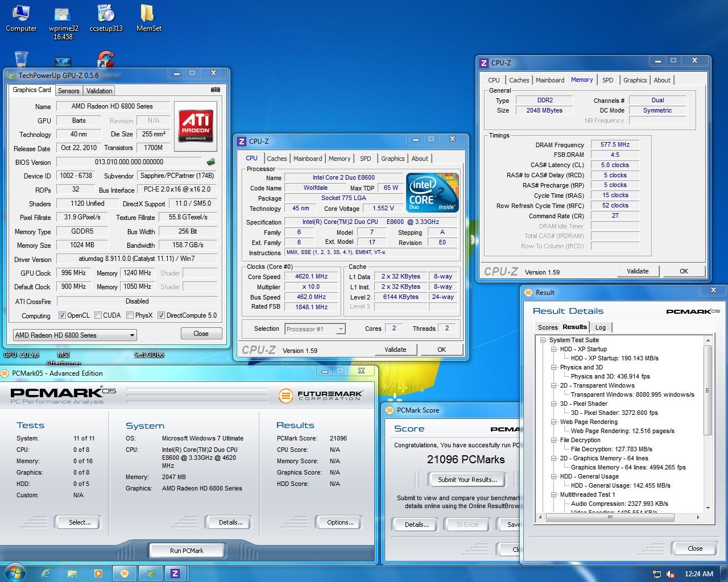Image resolution: width=728 pixels, height=582 pixels.
Task: Switch to the Log tab in Result window
Action: 601,327
